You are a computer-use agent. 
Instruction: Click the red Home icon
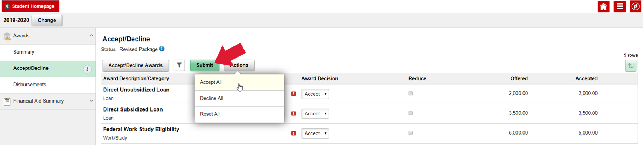(x=603, y=6)
